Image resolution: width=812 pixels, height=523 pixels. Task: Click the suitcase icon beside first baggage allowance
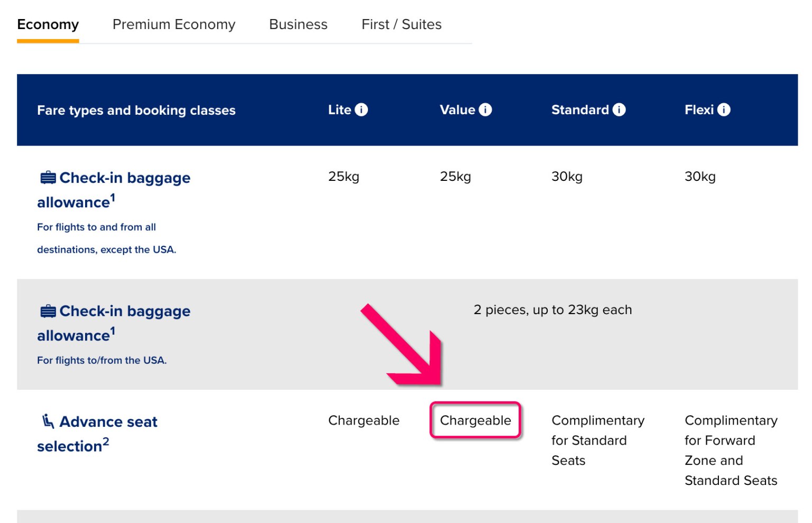click(48, 178)
